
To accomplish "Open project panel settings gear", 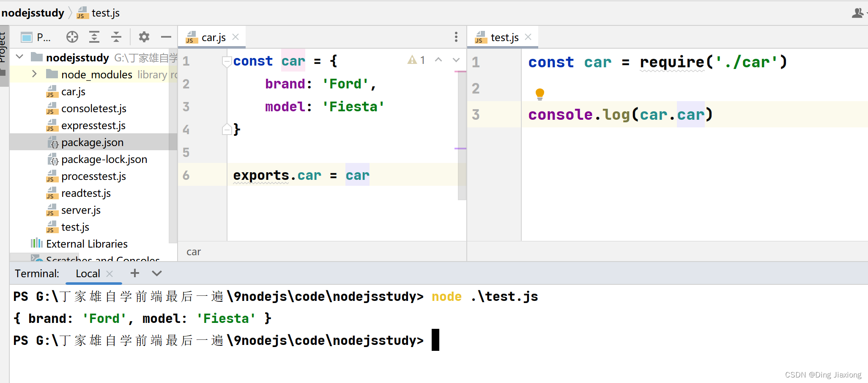I will point(144,37).
